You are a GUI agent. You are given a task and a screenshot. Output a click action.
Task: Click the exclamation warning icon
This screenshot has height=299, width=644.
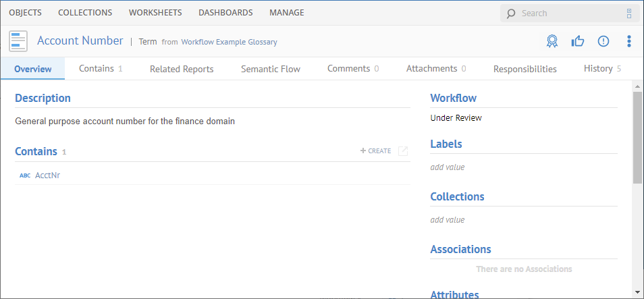(x=603, y=41)
